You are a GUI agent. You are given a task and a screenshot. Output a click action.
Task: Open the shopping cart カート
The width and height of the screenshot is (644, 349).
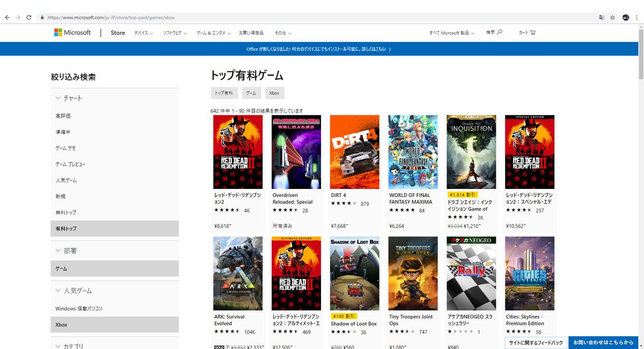(527, 33)
